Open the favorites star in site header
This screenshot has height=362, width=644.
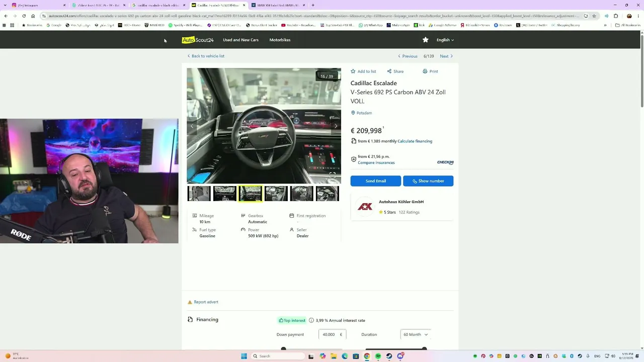pos(426,40)
